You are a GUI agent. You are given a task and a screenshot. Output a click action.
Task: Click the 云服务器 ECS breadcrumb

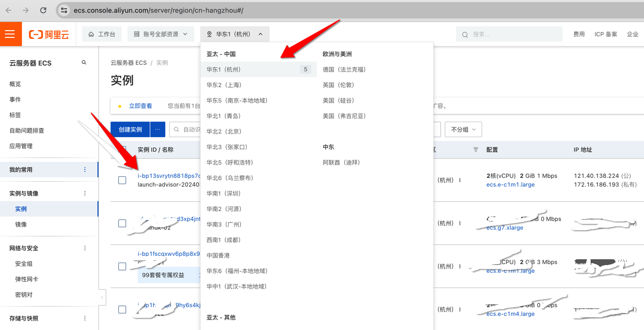pyautogui.click(x=128, y=63)
